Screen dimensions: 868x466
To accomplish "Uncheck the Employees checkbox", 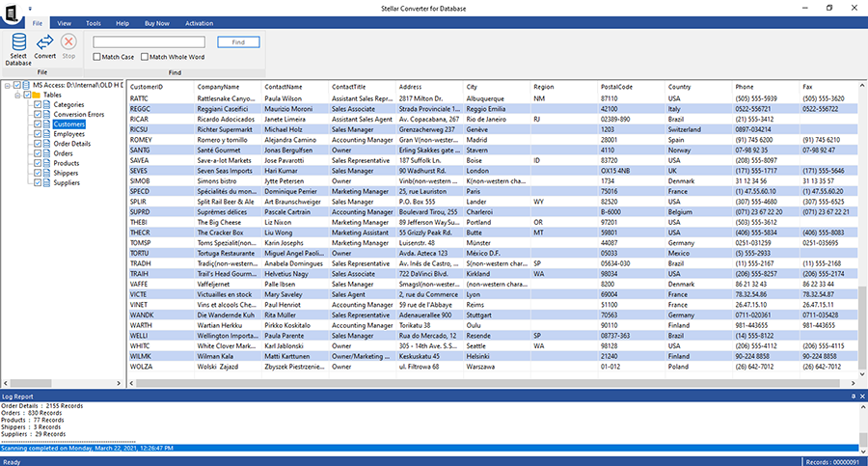I will point(38,133).
